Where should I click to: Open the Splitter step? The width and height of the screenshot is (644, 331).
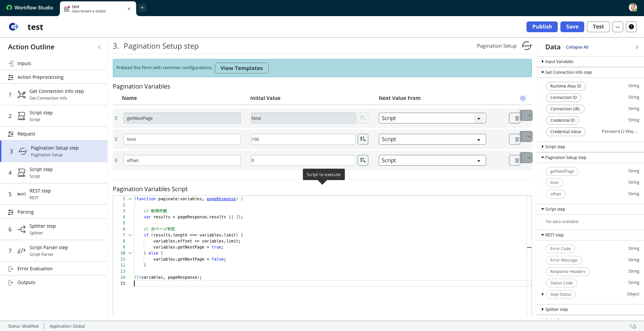pyautogui.click(x=54, y=229)
